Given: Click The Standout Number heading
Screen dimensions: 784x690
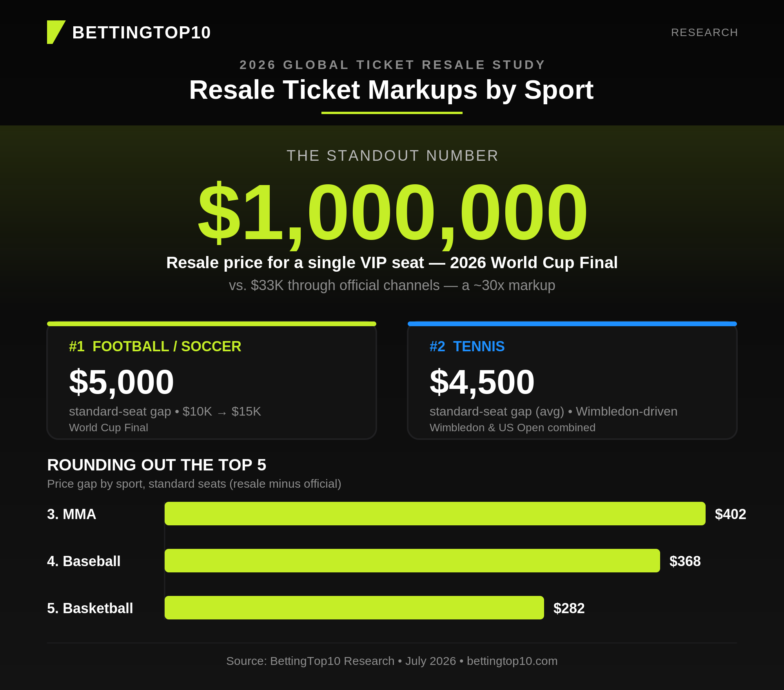Looking at the screenshot, I should pyautogui.click(x=392, y=156).
